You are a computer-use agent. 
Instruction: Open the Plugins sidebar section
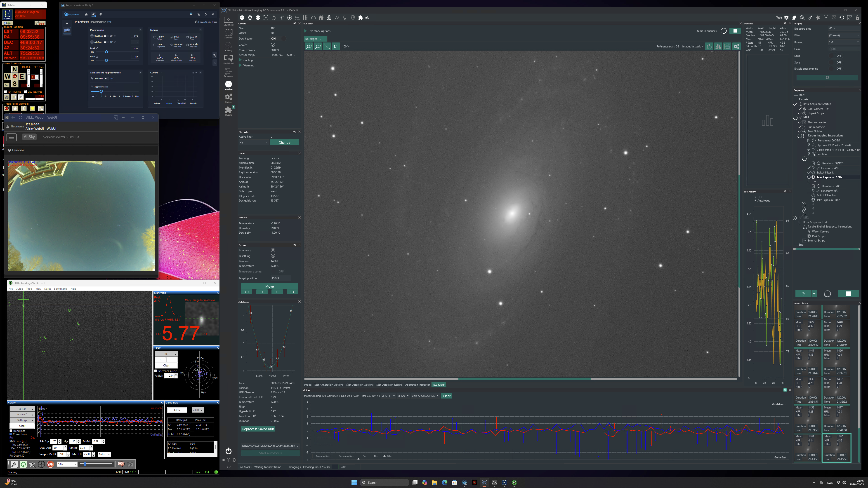pyautogui.click(x=228, y=110)
